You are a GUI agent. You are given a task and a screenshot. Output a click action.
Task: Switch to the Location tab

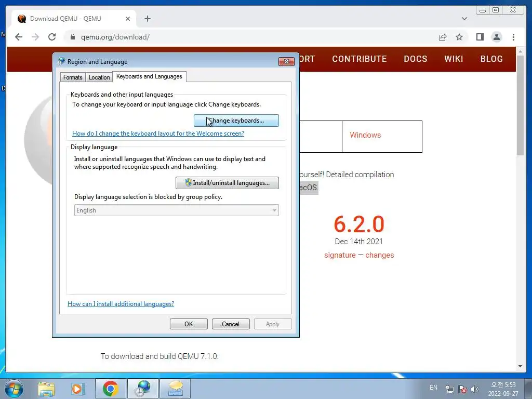click(x=99, y=77)
